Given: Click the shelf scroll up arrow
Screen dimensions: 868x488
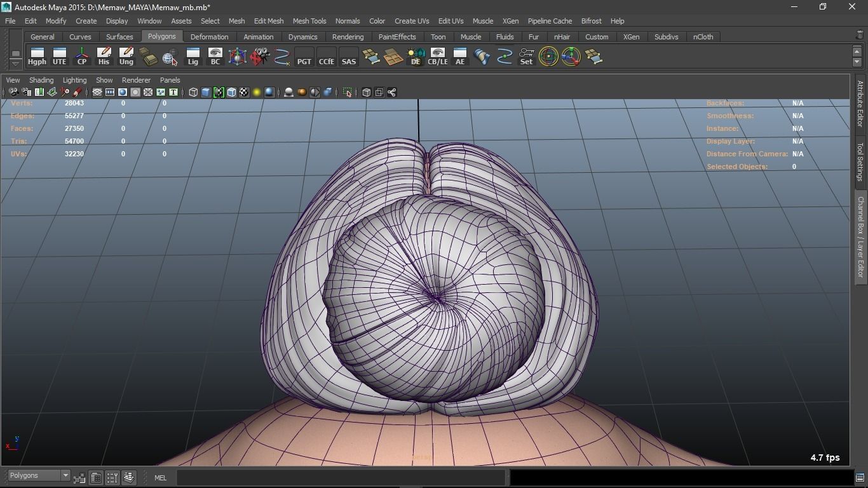Looking at the screenshot, I should tap(857, 52).
